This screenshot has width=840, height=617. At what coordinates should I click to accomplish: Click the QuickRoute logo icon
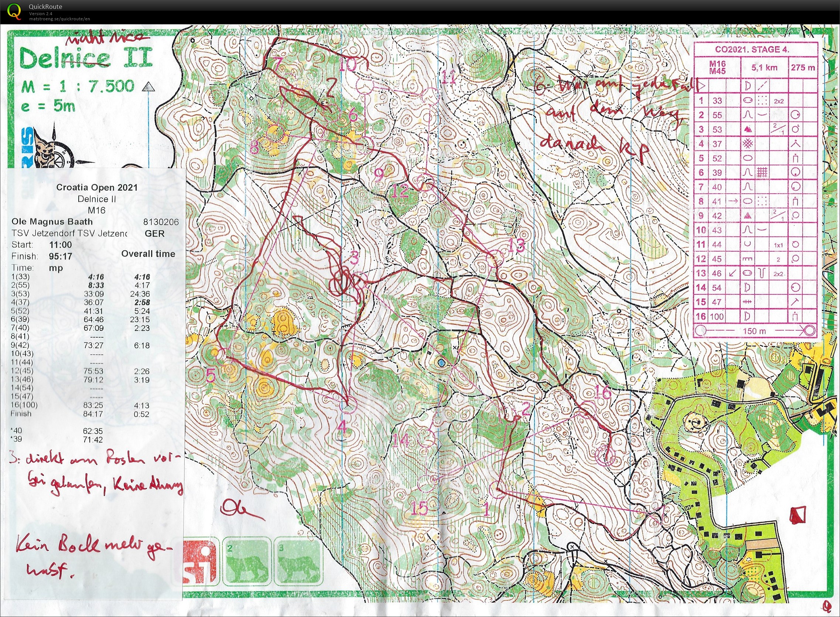tap(14, 11)
